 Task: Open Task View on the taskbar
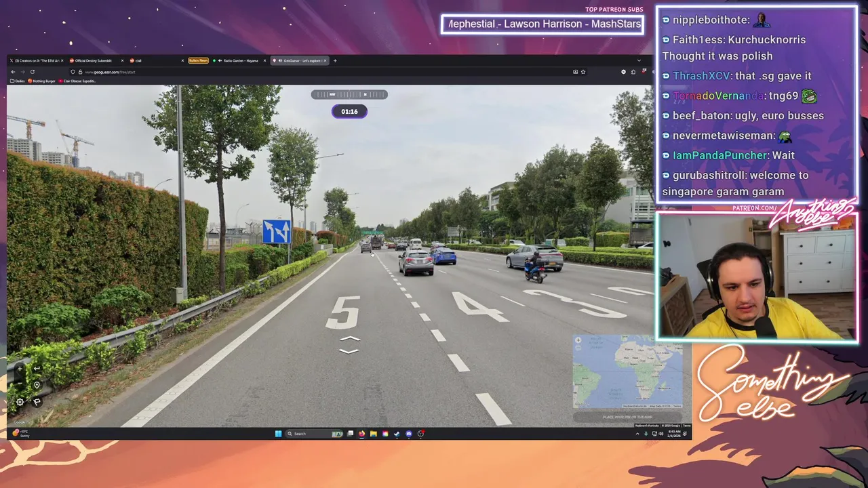350,434
